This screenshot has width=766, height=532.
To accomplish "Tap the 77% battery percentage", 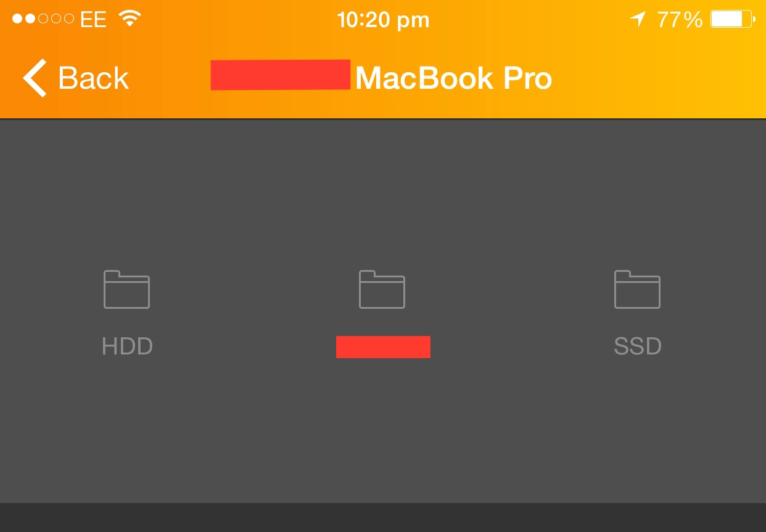I will point(680,20).
